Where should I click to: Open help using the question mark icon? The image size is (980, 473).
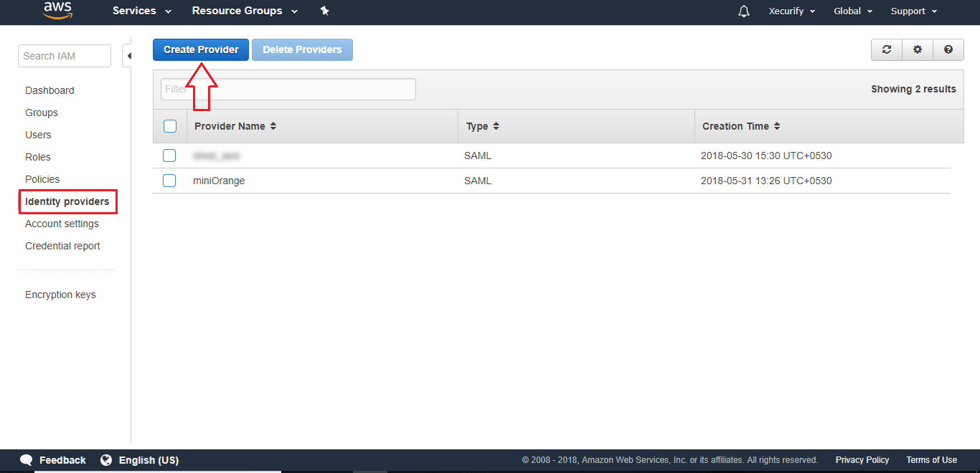tap(948, 49)
